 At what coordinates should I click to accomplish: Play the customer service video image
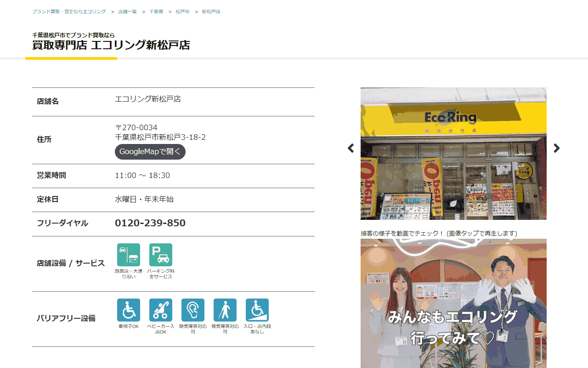pos(453,303)
